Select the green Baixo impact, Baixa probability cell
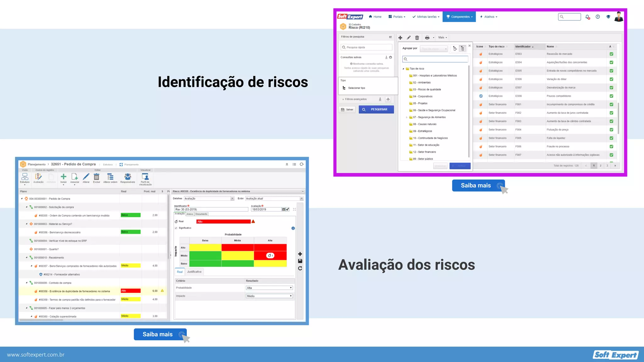The image size is (644, 362). (x=205, y=264)
